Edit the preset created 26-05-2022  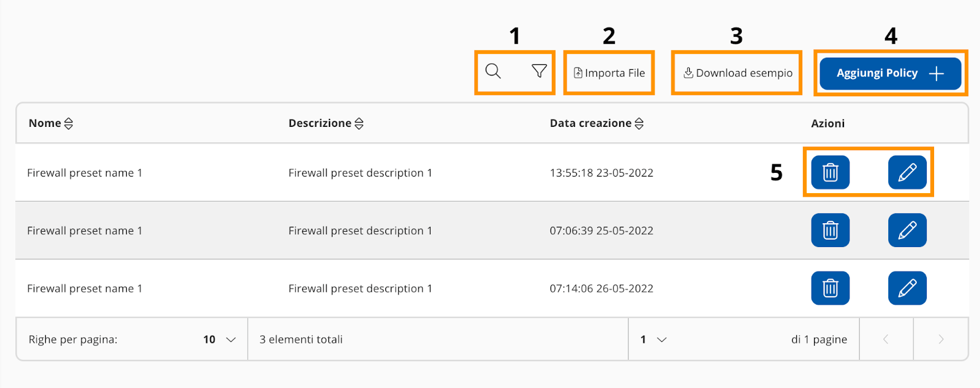click(x=907, y=288)
